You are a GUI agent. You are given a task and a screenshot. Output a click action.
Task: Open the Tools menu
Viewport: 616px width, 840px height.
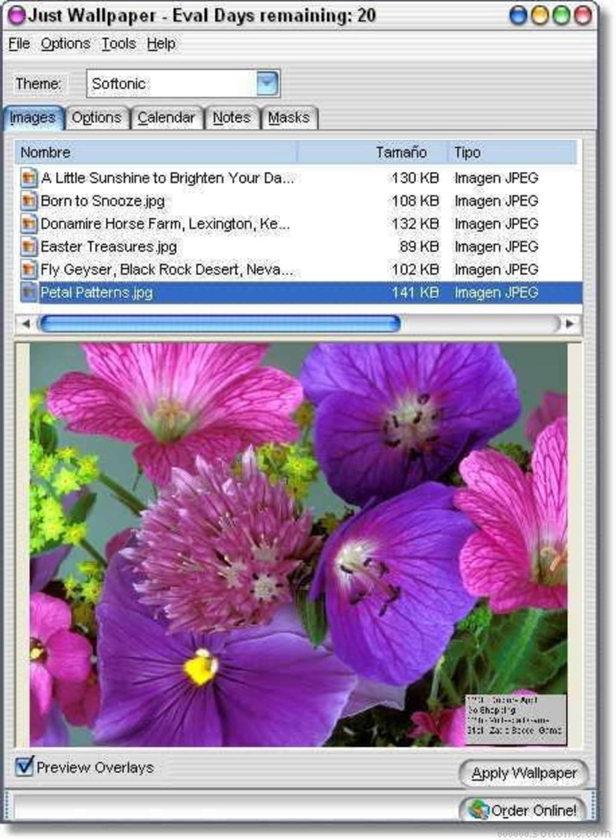tap(118, 44)
